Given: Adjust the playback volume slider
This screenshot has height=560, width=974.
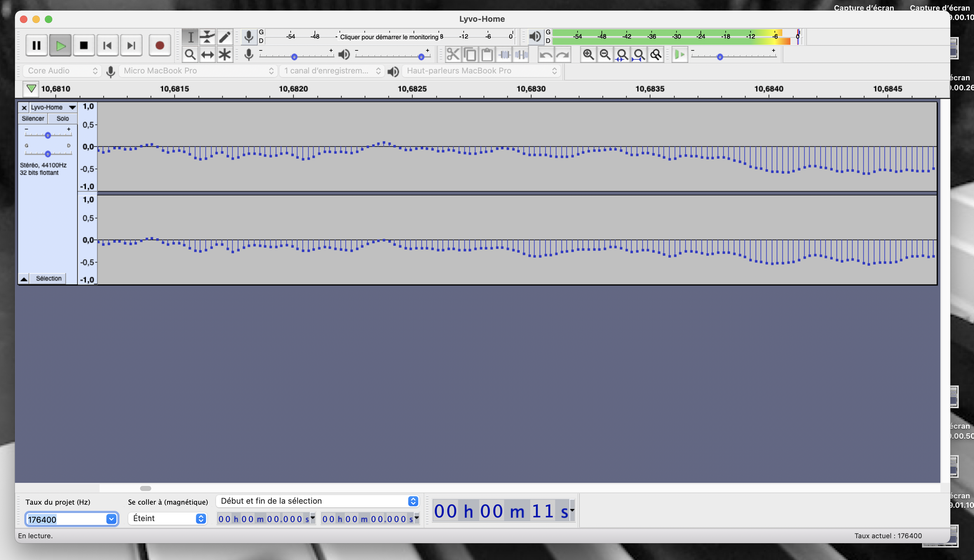Looking at the screenshot, I should click(421, 57).
